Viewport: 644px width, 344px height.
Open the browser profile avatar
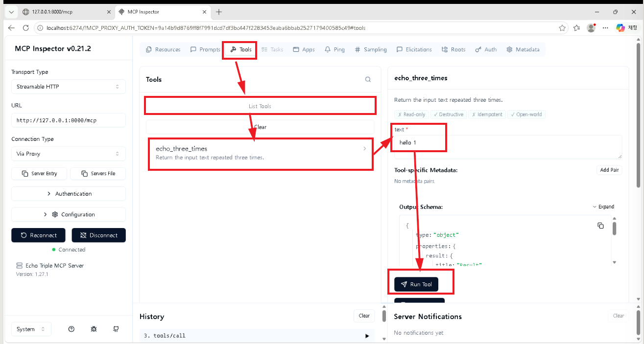pos(591,28)
